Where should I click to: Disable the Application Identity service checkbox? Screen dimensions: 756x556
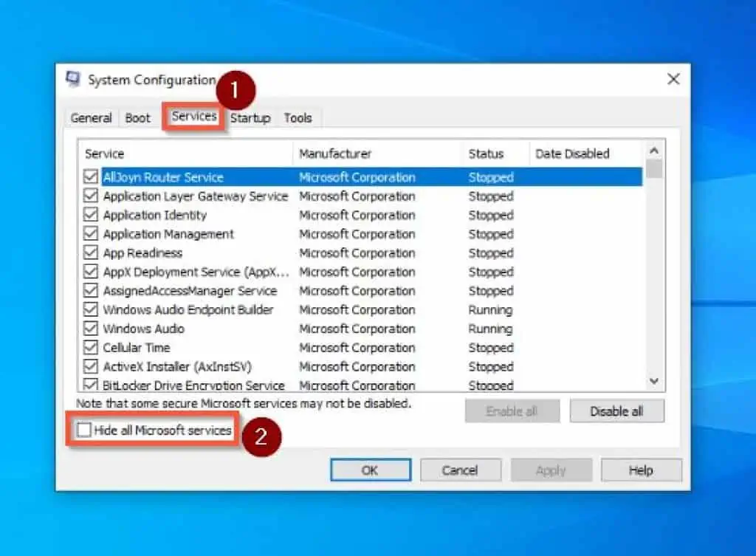tap(91, 215)
